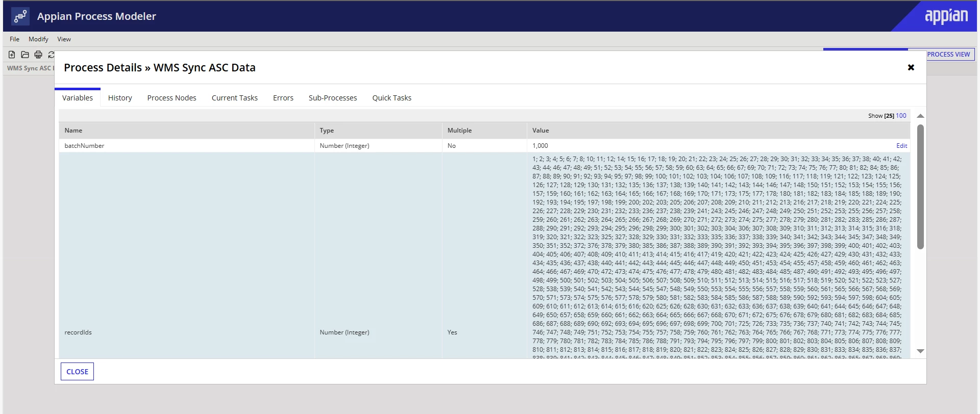Click the Appian Process Modeler title text
980x414 pixels.
pyautogui.click(x=96, y=16)
